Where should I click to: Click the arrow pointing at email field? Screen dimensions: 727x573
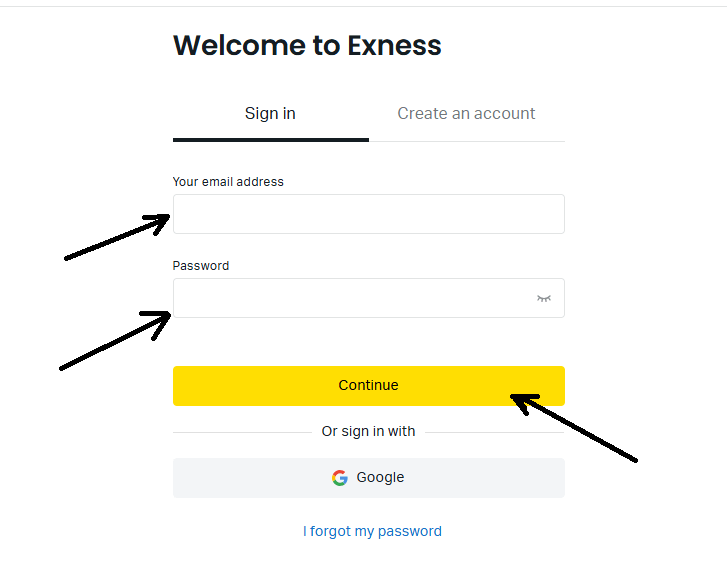coord(117,237)
